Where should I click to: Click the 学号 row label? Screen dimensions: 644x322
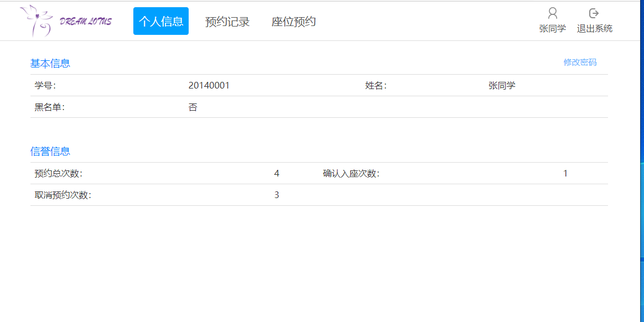[x=46, y=85]
